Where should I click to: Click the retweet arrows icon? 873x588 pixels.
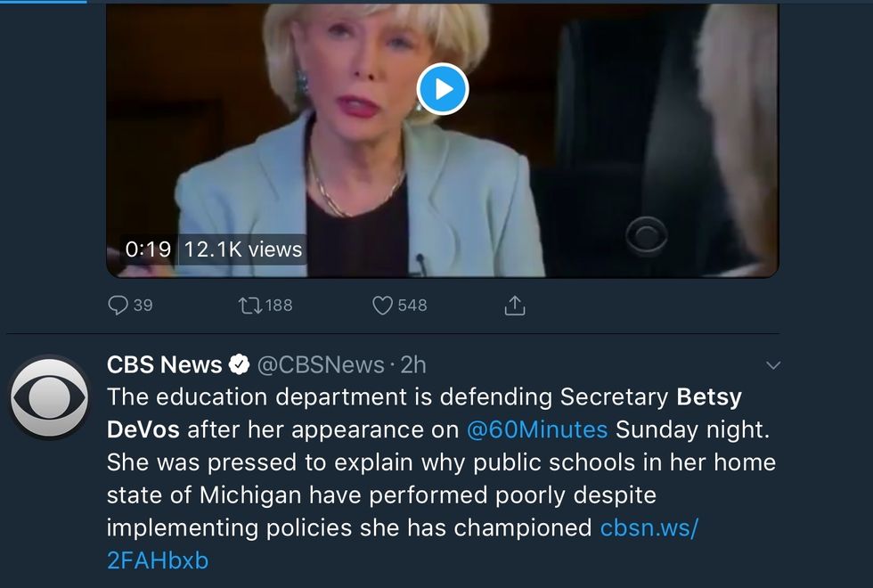pyautogui.click(x=248, y=306)
